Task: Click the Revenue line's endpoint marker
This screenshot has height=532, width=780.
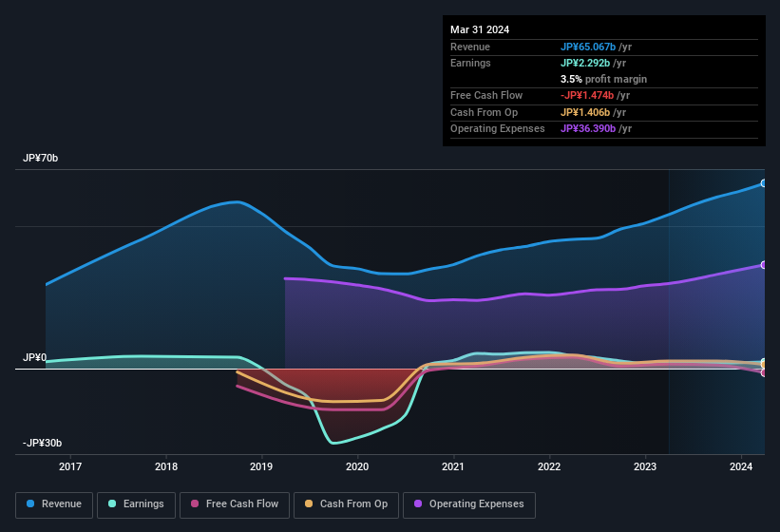Action: pyautogui.click(x=764, y=183)
